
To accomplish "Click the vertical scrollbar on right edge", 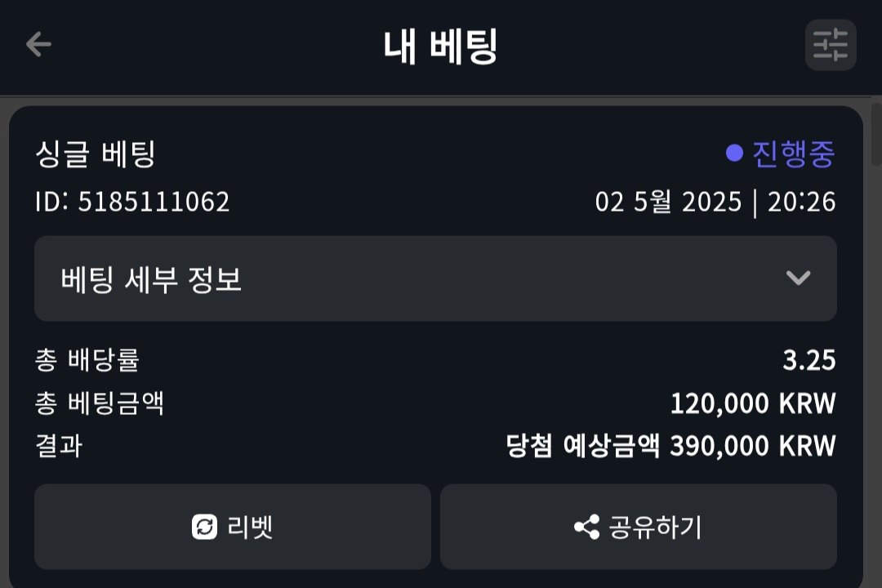I will (x=876, y=135).
